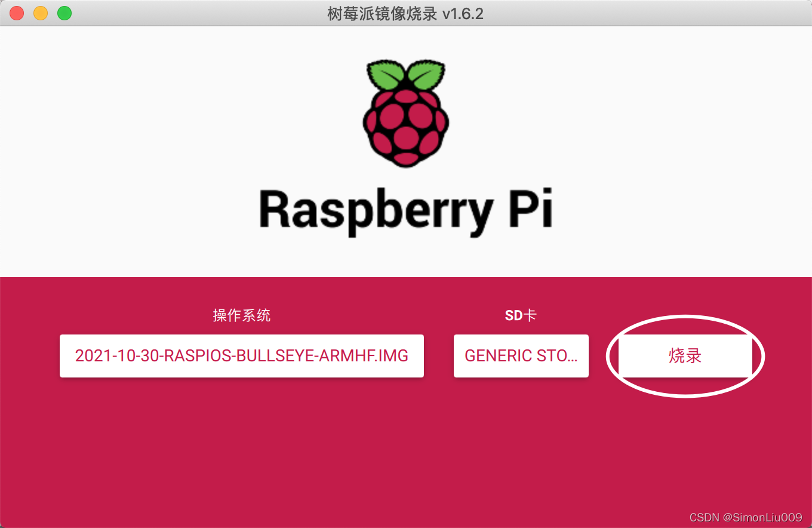The height and width of the screenshot is (528, 812).
Task: Click the 烧录 (Write) button
Action: tap(685, 356)
